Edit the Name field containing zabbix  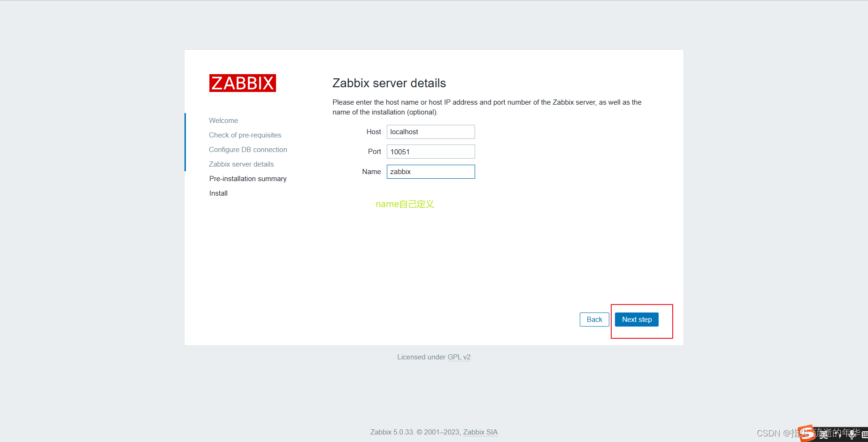click(430, 172)
